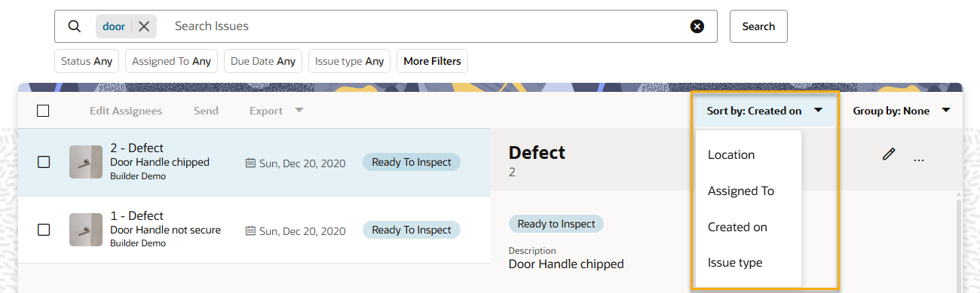Check the box for 1 - Defect
This screenshot has width=980, height=293.
pyautogui.click(x=44, y=230)
